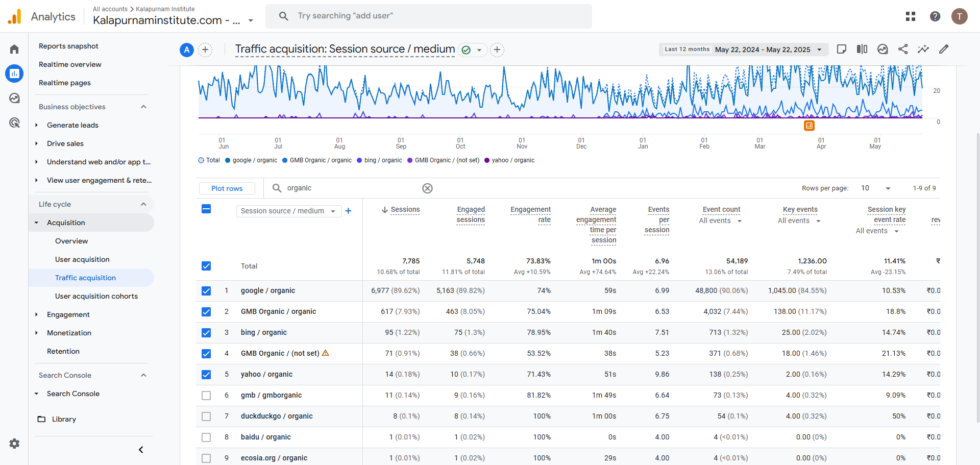This screenshot has width=980, height=465.
Task: Open Realtime overview
Action: (x=70, y=64)
